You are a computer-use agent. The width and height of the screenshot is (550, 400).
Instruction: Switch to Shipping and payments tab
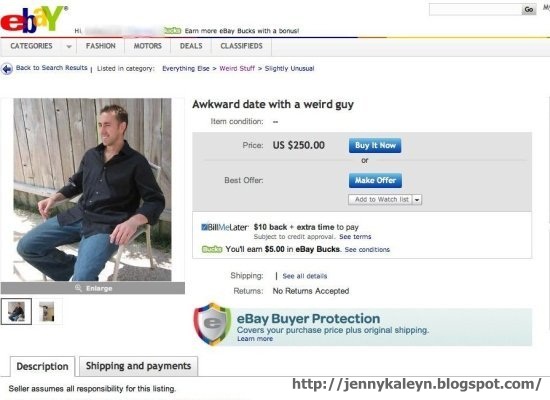(x=139, y=366)
